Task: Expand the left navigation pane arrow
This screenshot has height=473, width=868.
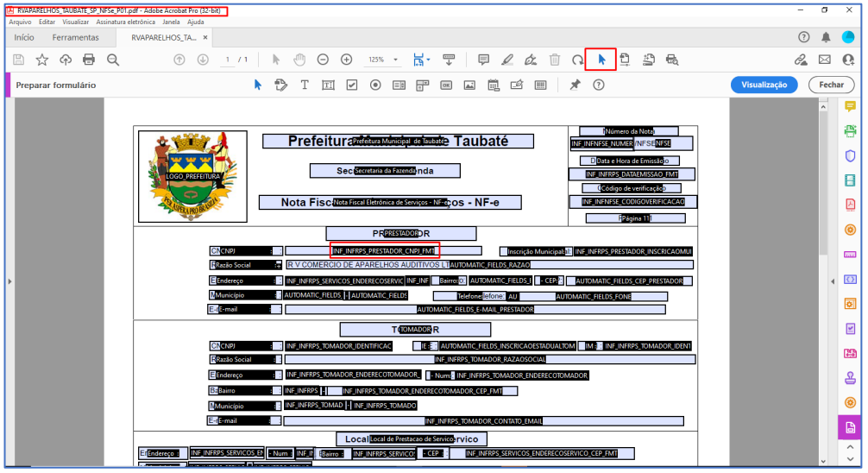Action: click(x=9, y=281)
